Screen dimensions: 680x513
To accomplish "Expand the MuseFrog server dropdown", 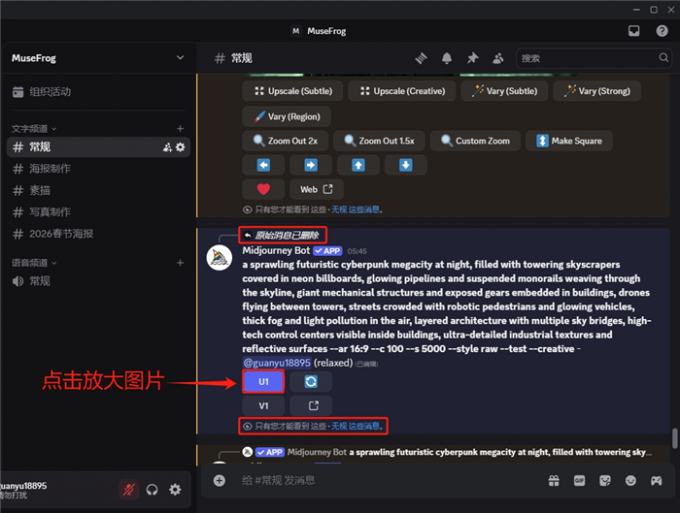I will click(x=180, y=58).
